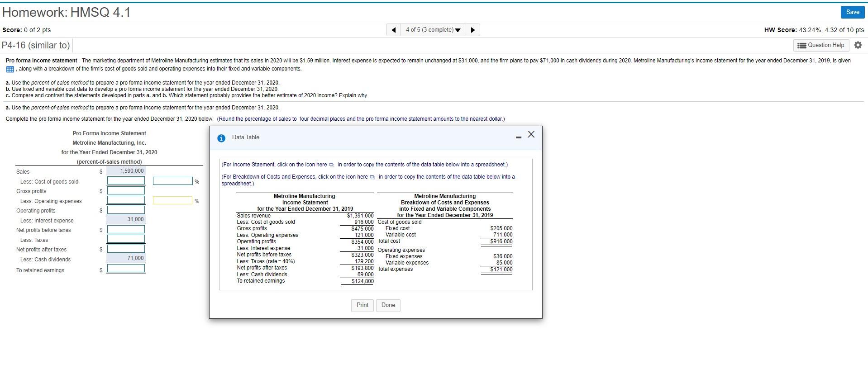Open the question selector dropdown
The width and height of the screenshot is (868, 383).
click(x=433, y=30)
